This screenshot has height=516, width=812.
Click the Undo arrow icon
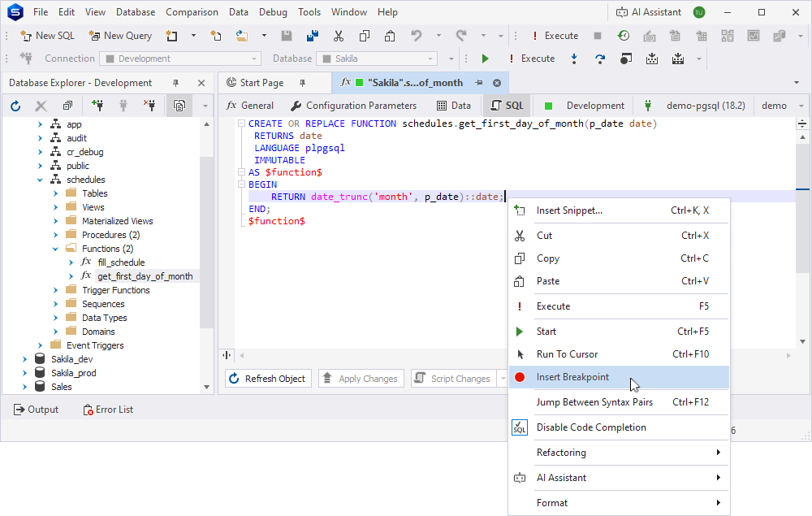416,36
